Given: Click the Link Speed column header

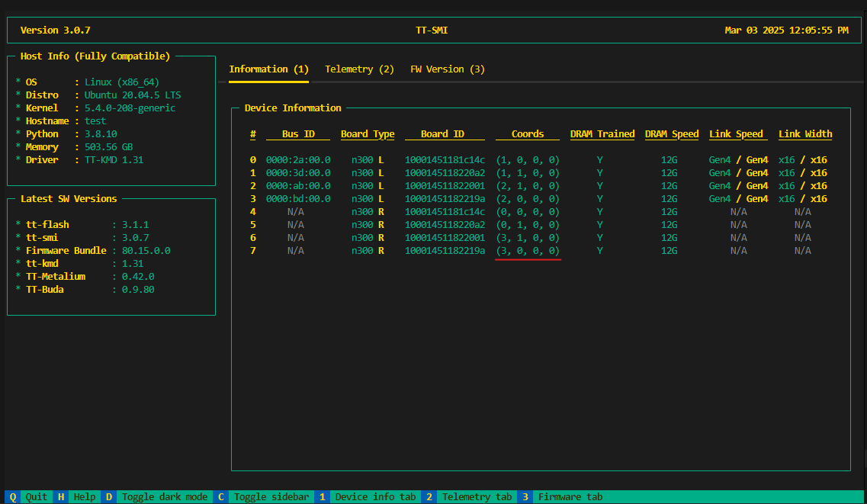Looking at the screenshot, I should click(x=736, y=134).
